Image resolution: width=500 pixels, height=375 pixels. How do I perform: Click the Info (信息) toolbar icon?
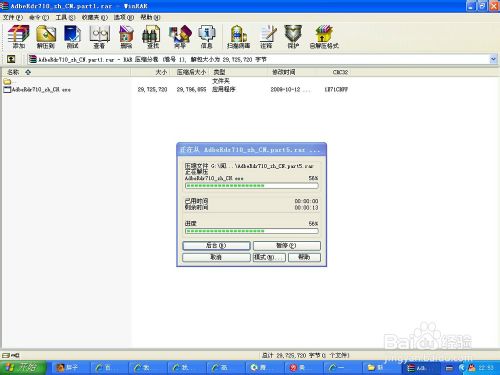[207, 37]
